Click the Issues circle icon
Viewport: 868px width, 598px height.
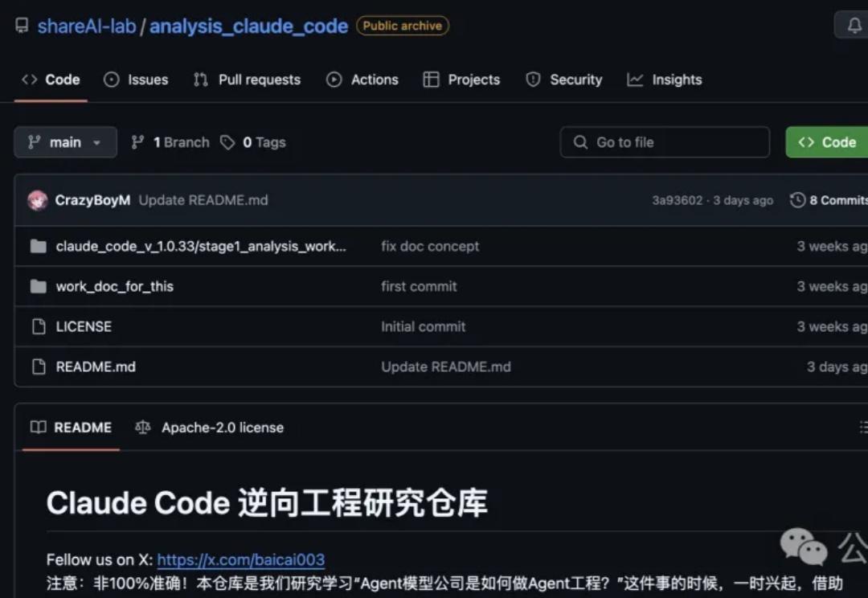pyautogui.click(x=111, y=80)
